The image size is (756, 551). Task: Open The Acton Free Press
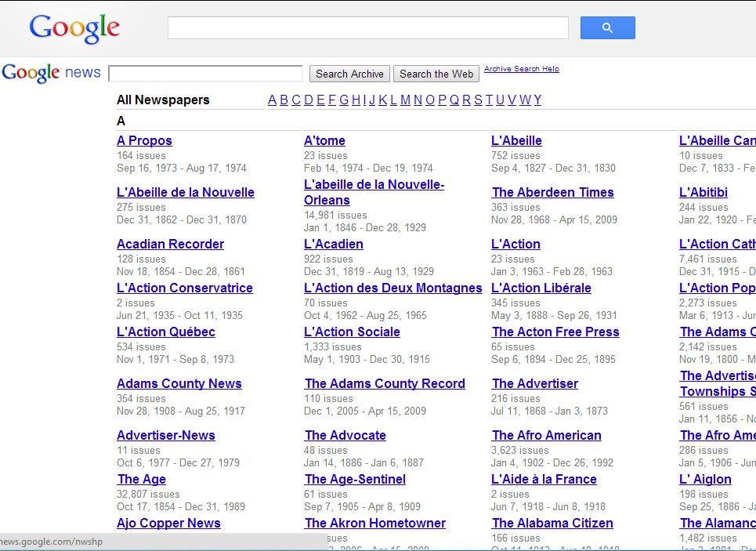coord(555,332)
